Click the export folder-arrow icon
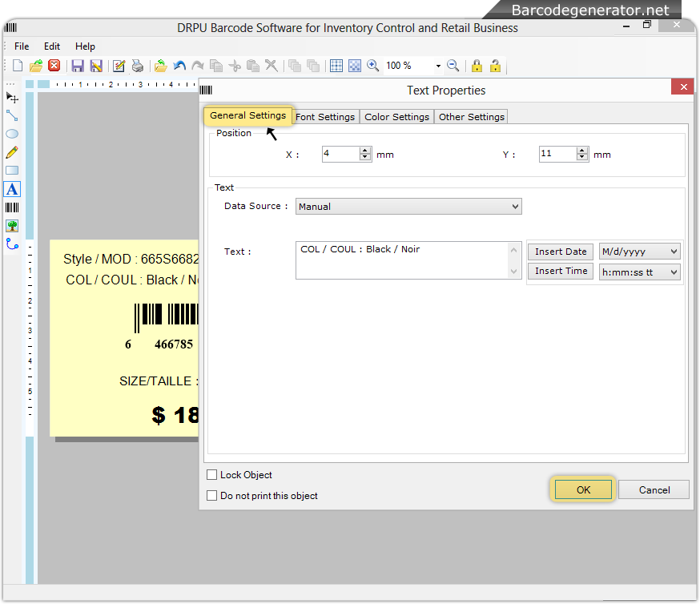Image resolution: width=700 pixels, height=604 pixels. point(161,66)
